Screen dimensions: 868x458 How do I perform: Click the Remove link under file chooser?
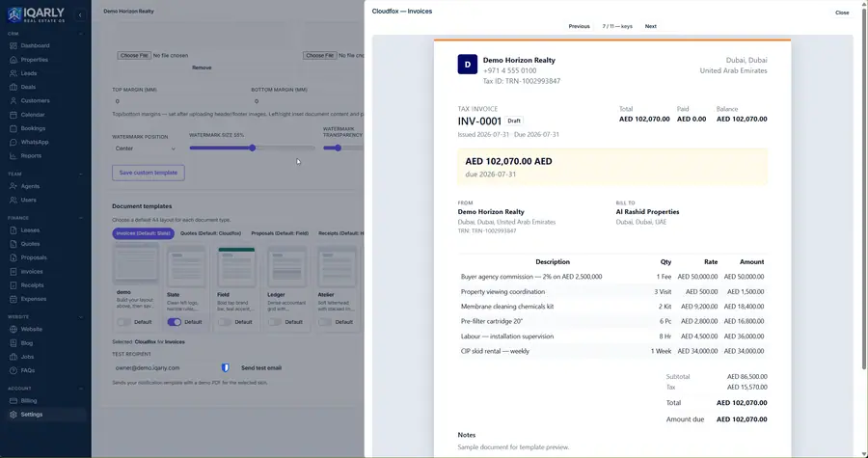(202, 67)
